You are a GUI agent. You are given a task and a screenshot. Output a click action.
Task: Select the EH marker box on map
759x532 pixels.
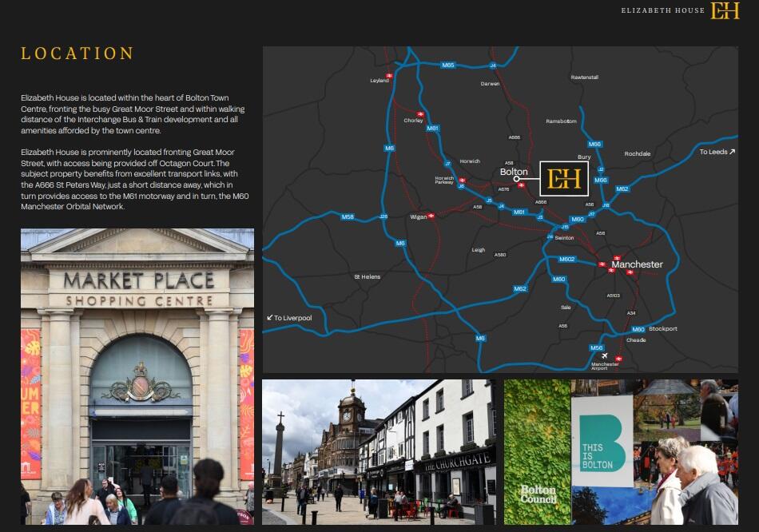click(566, 179)
